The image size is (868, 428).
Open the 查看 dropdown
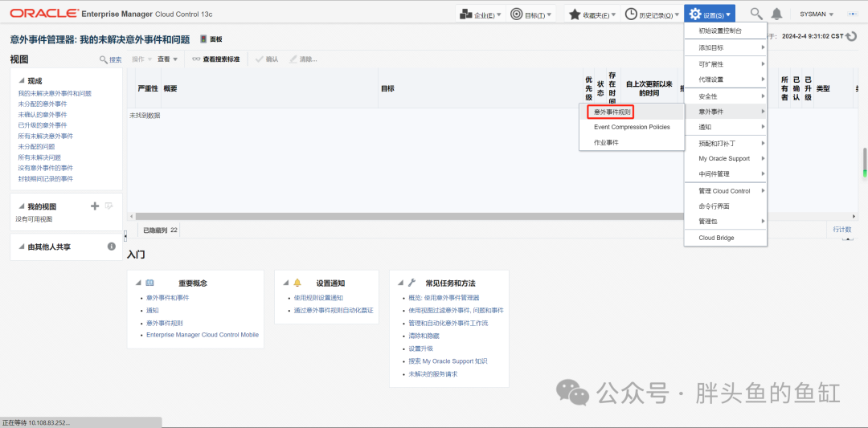[x=167, y=59]
